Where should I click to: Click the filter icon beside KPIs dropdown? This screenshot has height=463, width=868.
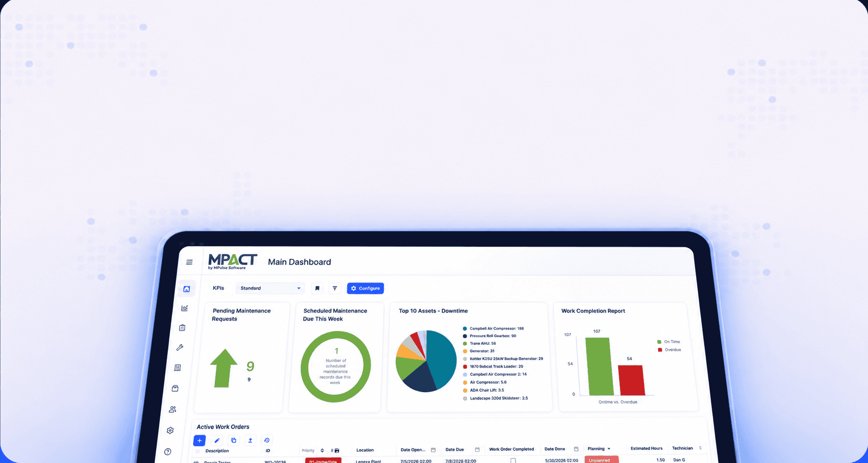pos(335,288)
